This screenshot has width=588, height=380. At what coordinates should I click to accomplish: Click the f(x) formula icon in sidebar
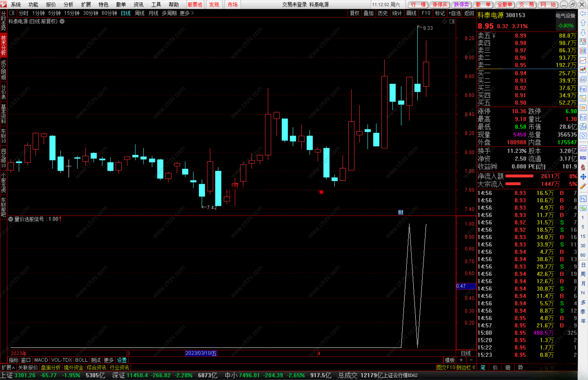(583, 127)
